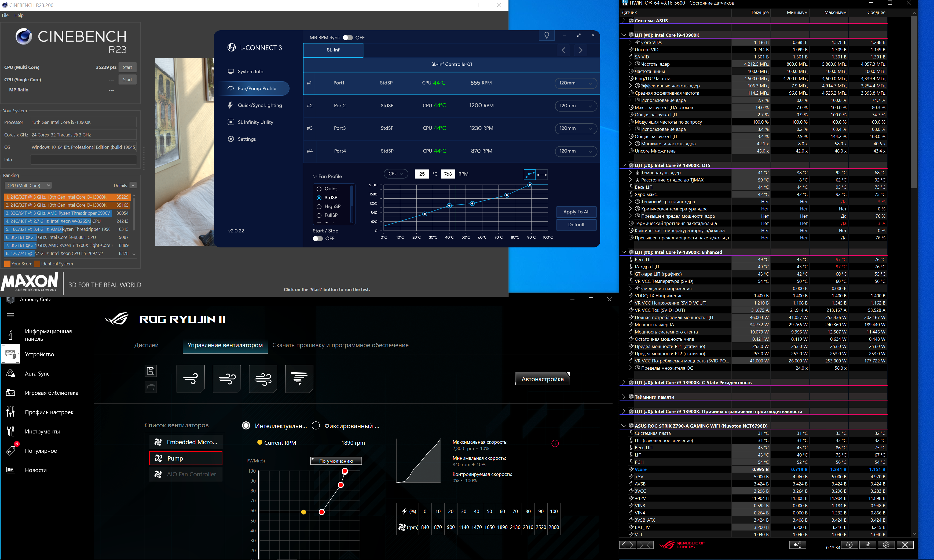Click the HWiNFO share network icon

pyautogui.click(x=798, y=544)
